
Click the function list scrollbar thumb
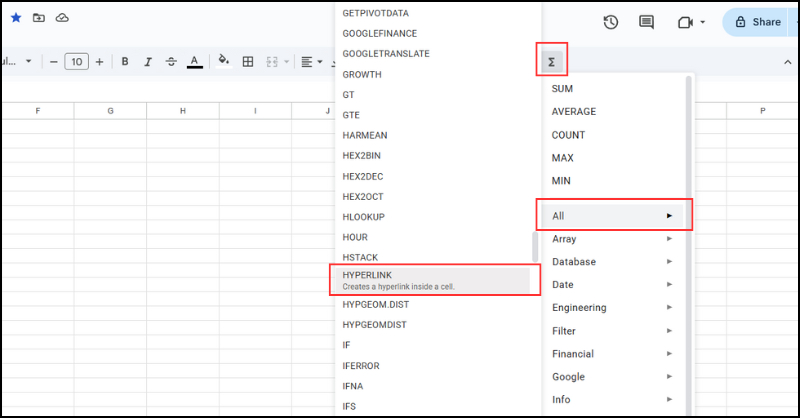[535, 247]
